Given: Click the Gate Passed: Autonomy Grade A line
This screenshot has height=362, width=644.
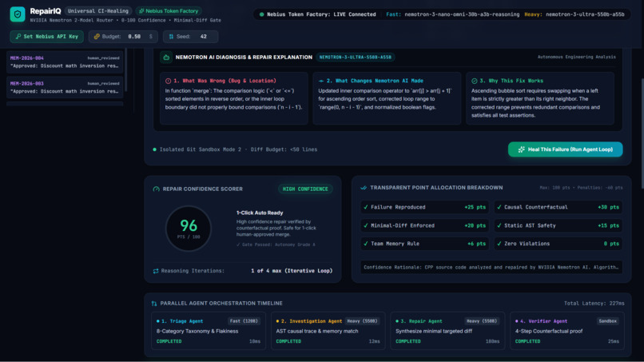Looking at the screenshot, I should click(x=276, y=245).
